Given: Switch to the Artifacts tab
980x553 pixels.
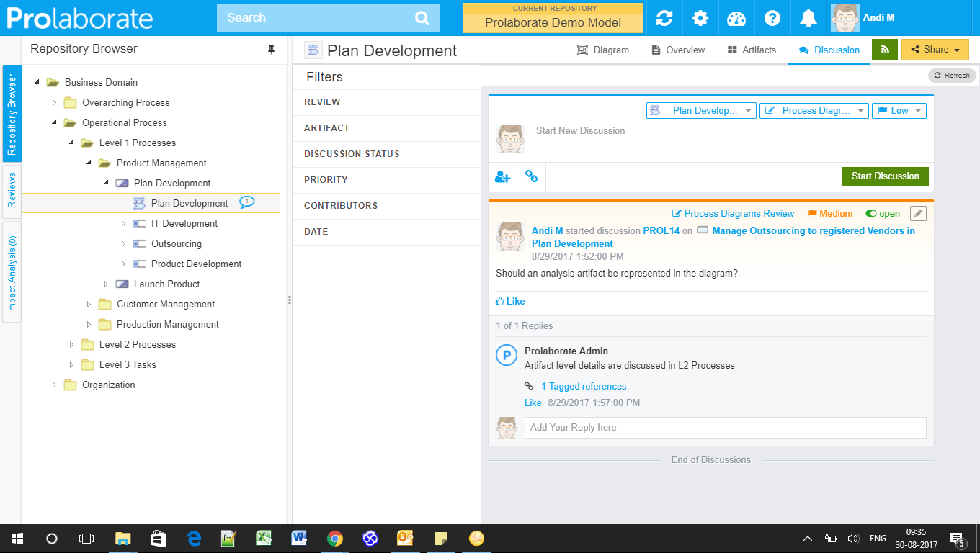Looking at the screenshot, I should pyautogui.click(x=752, y=50).
